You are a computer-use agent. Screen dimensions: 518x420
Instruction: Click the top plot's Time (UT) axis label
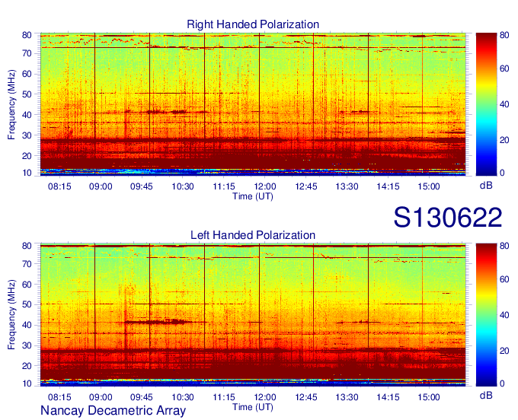coord(253,196)
